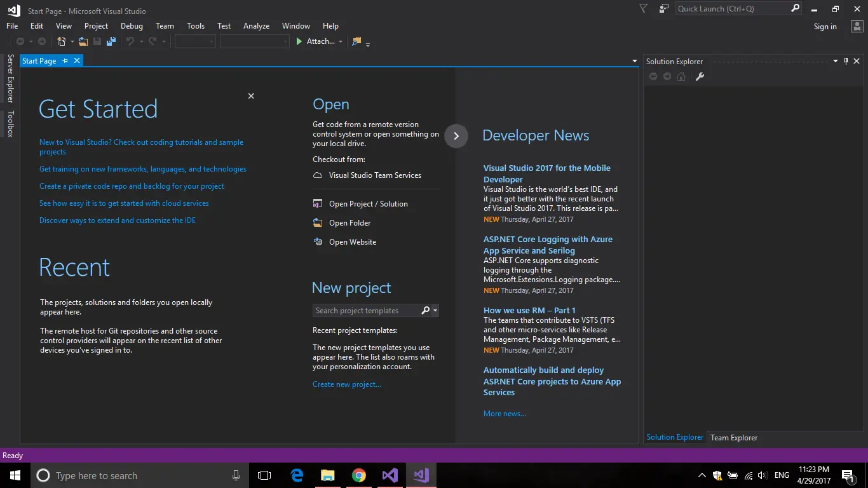Click the Quick Launch magnifier icon
The image size is (868, 488).
click(x=795, y=8)
